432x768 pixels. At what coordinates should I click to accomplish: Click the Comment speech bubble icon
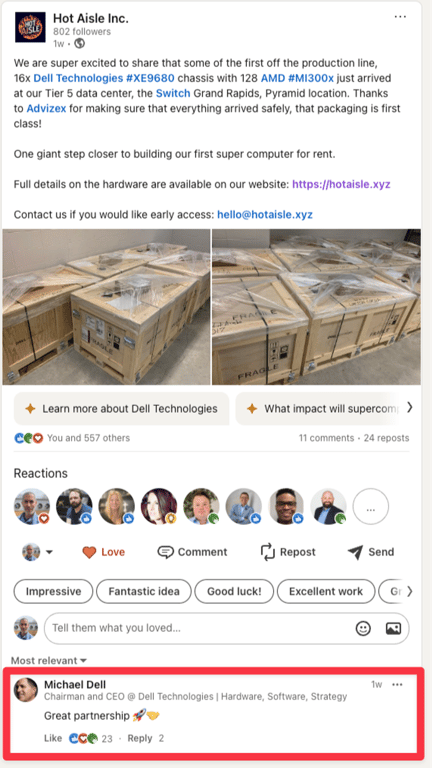pos(166,552)
